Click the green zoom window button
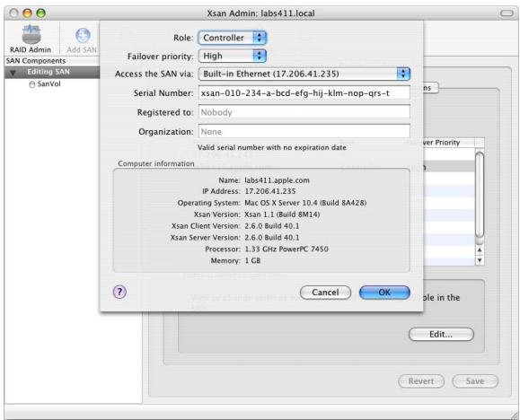 pyautogui.click(x=40, y=13)
